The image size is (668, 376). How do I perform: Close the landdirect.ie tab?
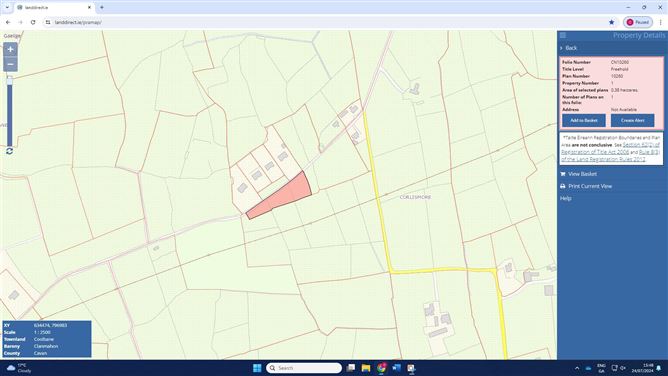click(89, 7)
